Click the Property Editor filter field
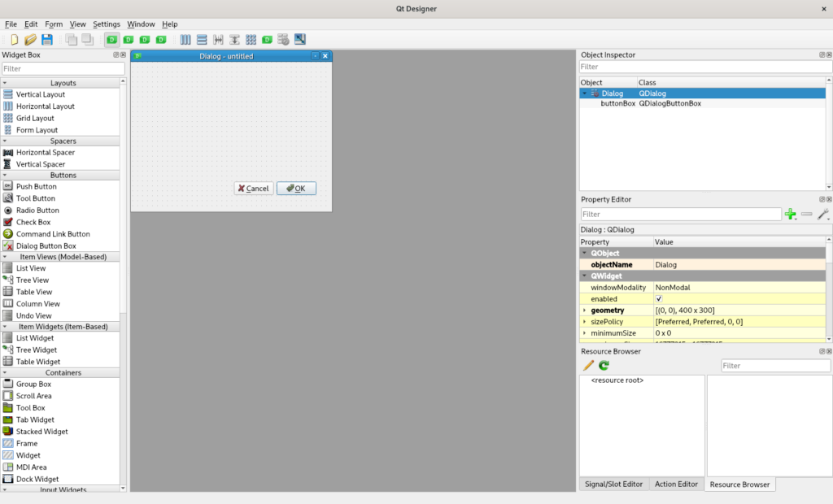This screenshot has height=504, width=833. (x=681, y=214)
